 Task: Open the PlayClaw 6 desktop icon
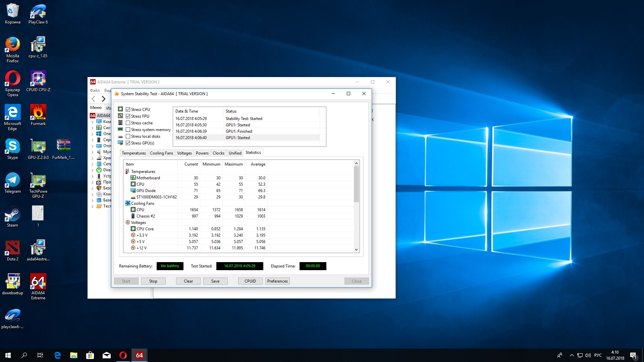pyautogui.click(x=38, y=14)
